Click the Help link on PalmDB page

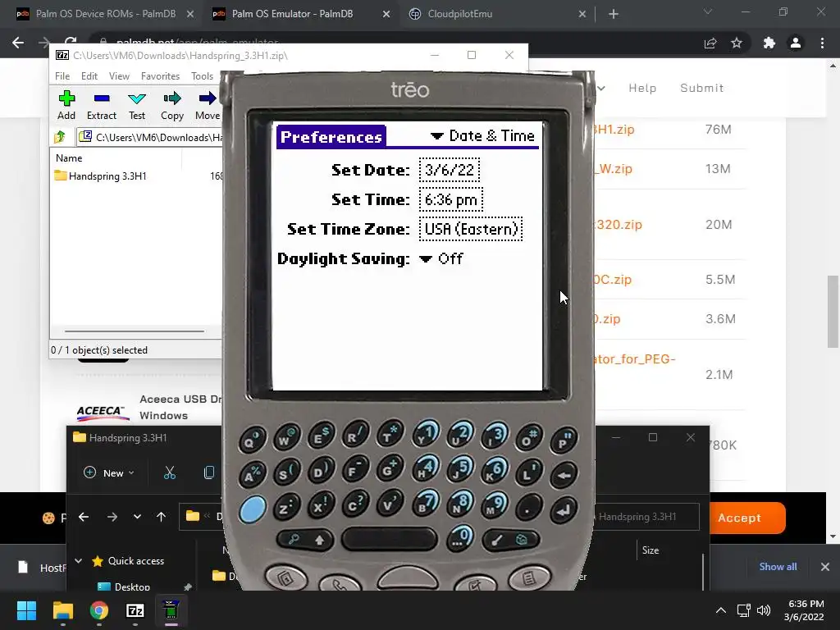point(642,88)
